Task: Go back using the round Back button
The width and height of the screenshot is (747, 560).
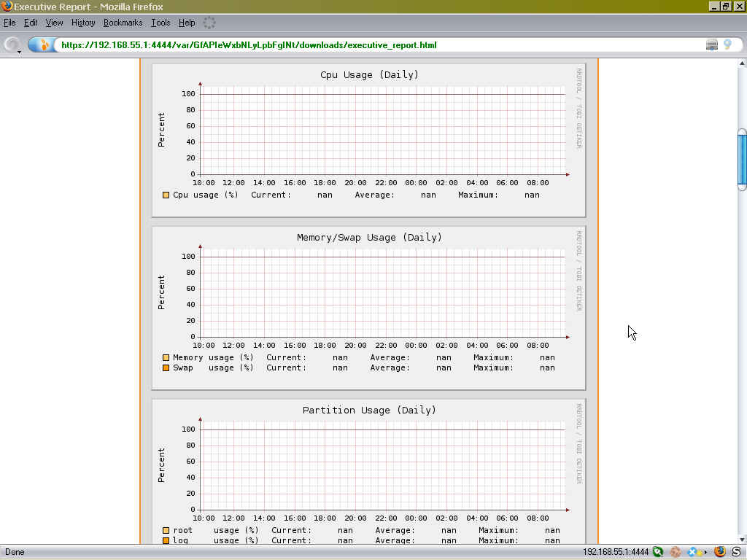Action: pos(12,44)
